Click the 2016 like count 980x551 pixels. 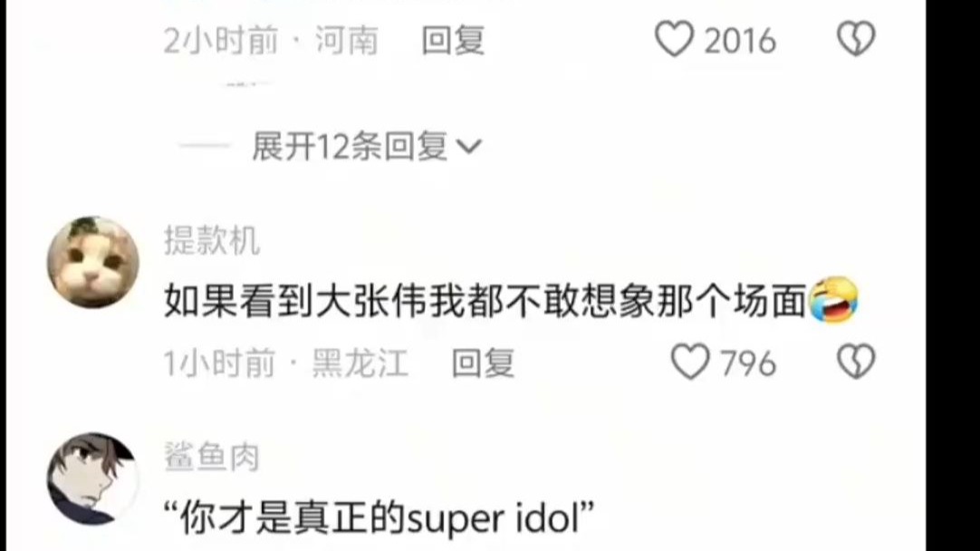[741, 42]
